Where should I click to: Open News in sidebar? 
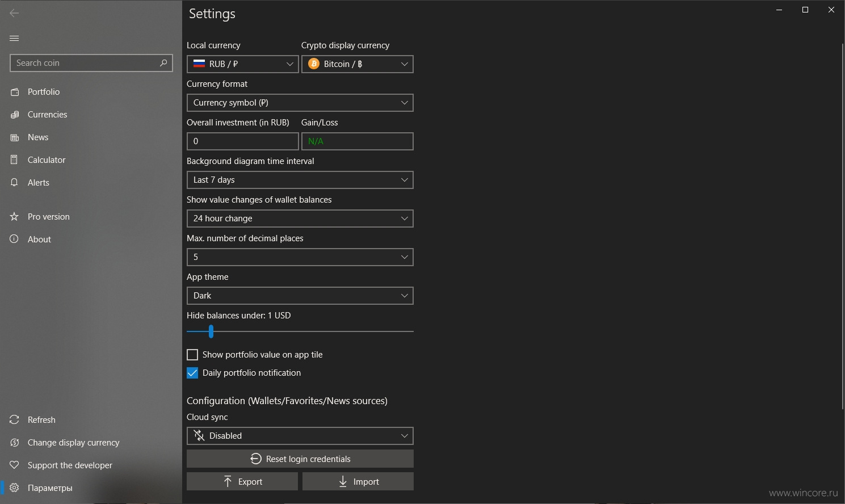click(91, 137)
